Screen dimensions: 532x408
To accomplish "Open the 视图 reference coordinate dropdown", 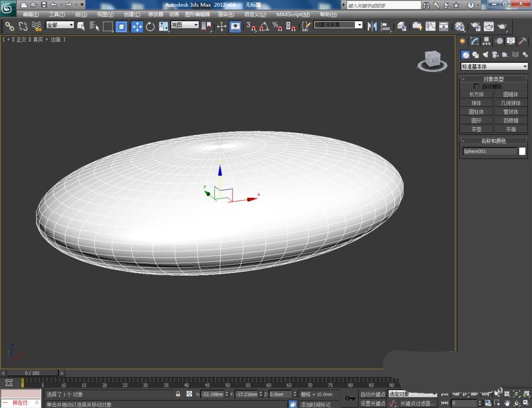I will (x=185, y=25).
